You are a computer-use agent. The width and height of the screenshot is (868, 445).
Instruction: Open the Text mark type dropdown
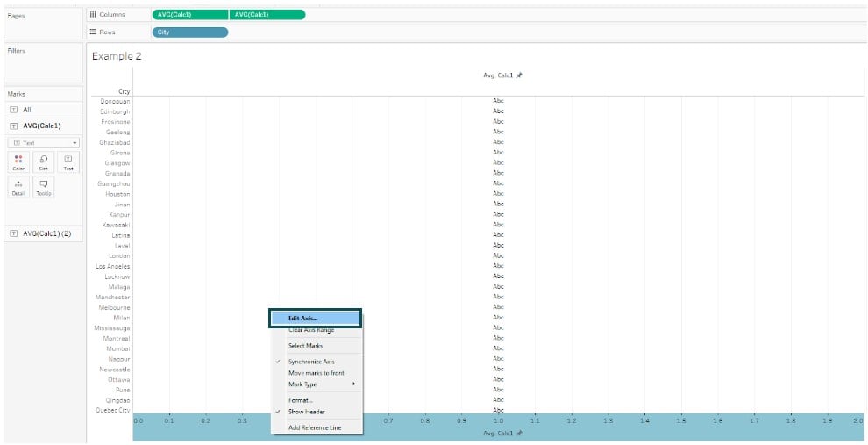44,143
